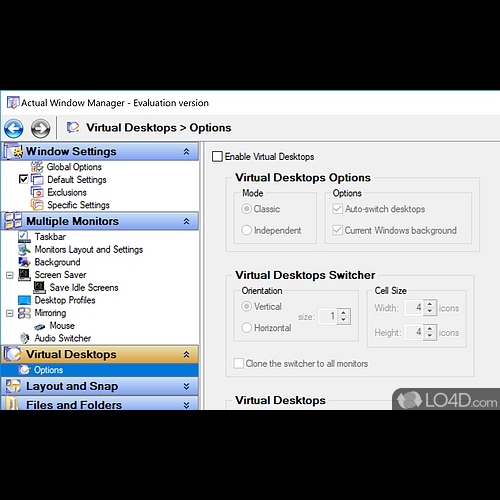Viewport: 500px width, 500px height.
Task: Open Desktop Profiles via its blue icon
Action: click(x=24, y=300)
